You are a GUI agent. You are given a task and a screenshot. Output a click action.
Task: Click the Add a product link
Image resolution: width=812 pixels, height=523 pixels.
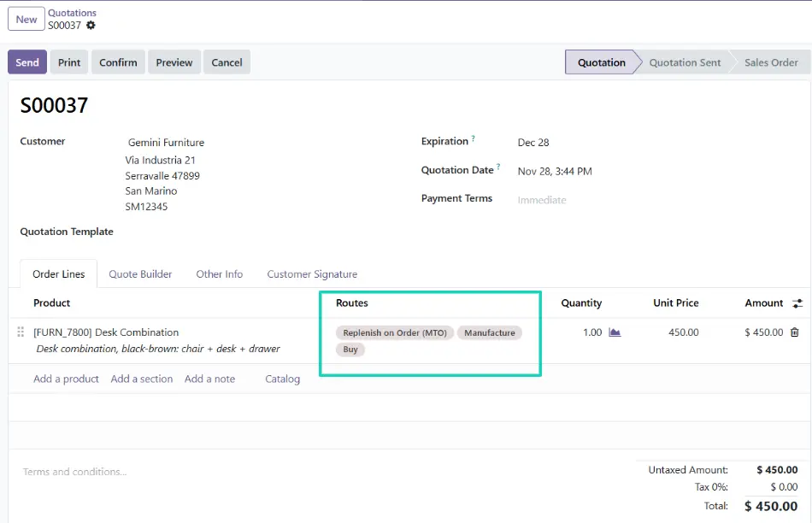point(66,379)
